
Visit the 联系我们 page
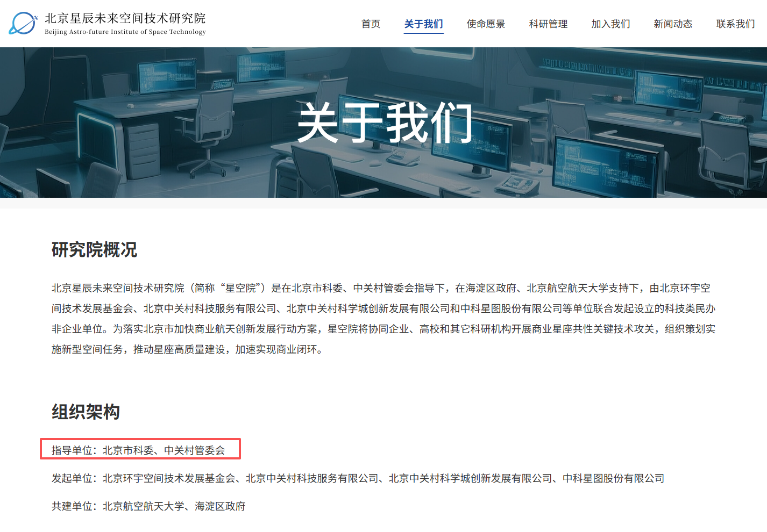click(735, 24)
